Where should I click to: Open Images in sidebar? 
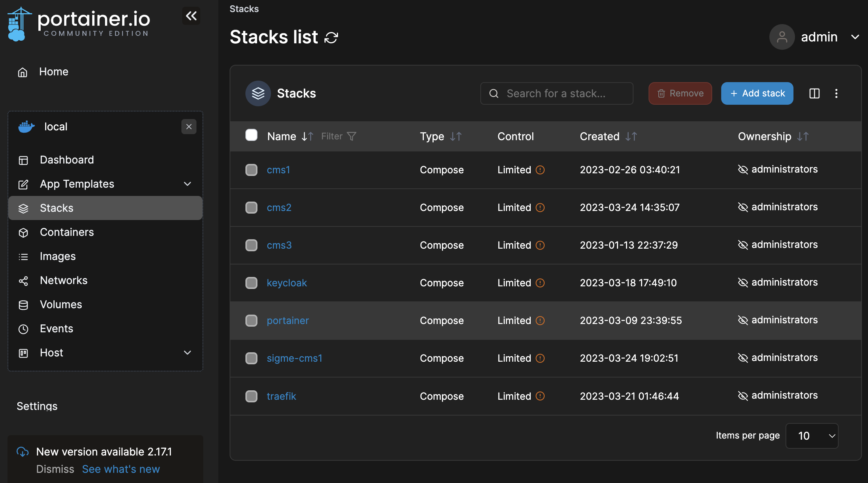[105, 256]
